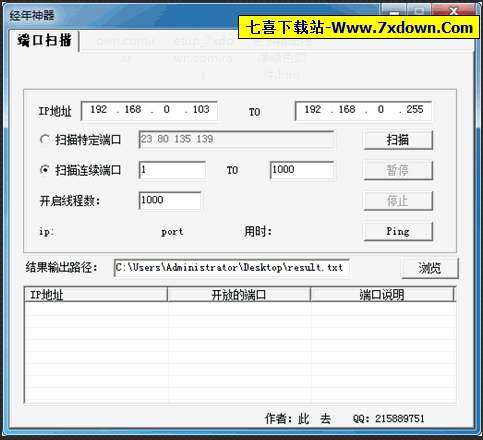
Task: Select the 扫描连续端口 radio button
Action: 44,170
